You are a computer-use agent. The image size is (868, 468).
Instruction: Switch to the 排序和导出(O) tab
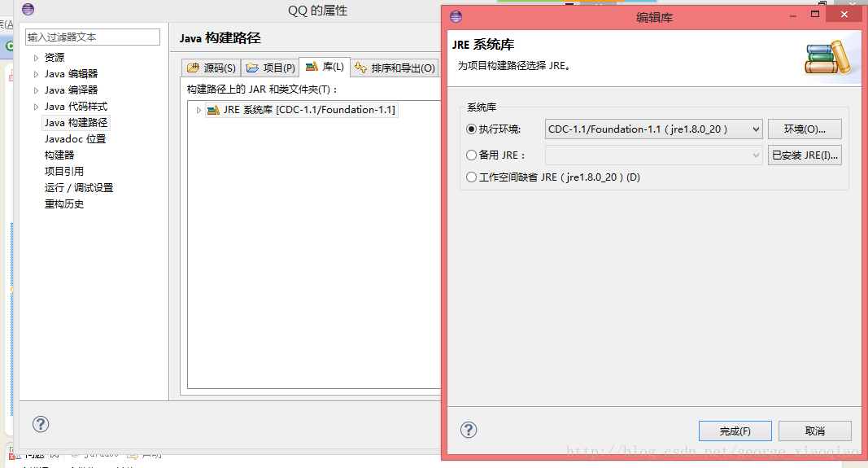click(395, 68)
